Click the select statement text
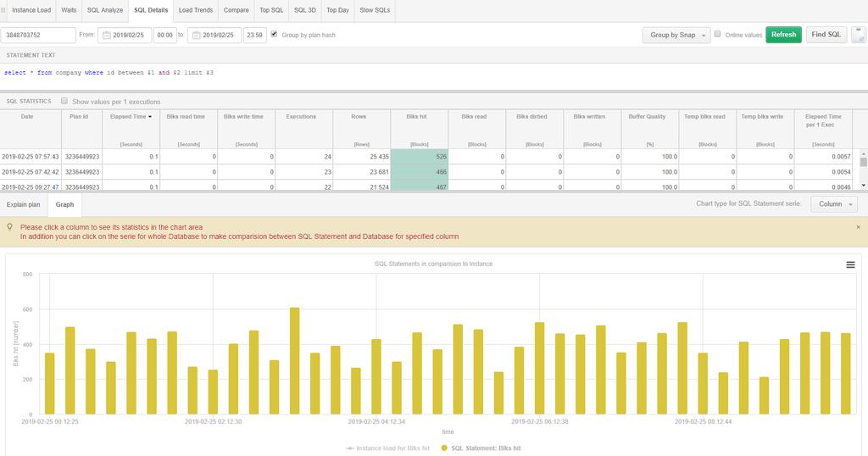 point(108,73)
